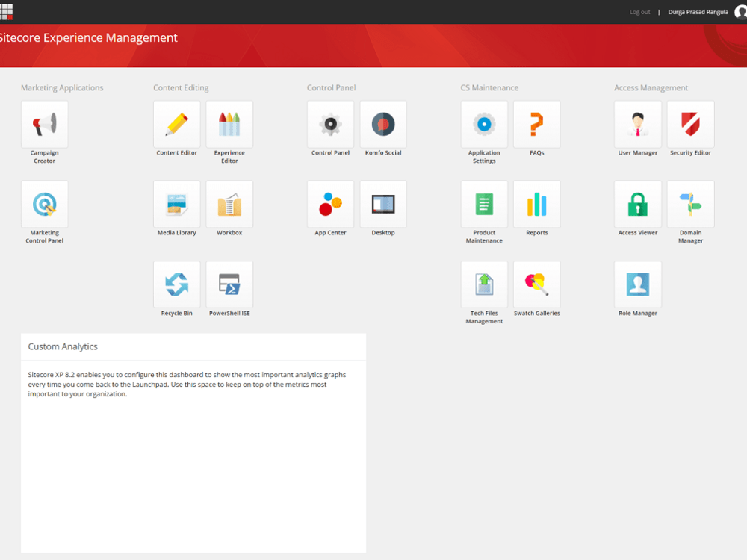This screenshot has height=560, width=747.
Task: Click the Control Panel section heading
Action: tap(331, 87)
